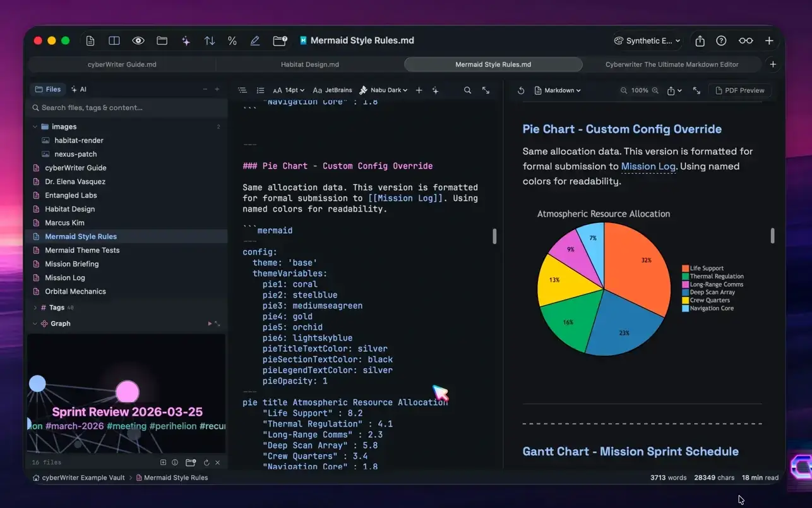The width and height of the screenshot is (812, 508).
Task: Switch to the AI sidebar tab
Action: (79, 89)
